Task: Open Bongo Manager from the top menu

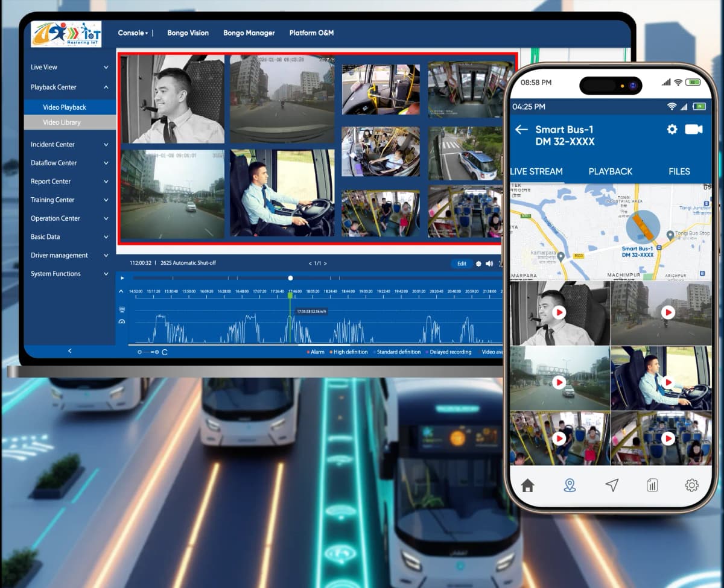Action: tap(249, 33)
